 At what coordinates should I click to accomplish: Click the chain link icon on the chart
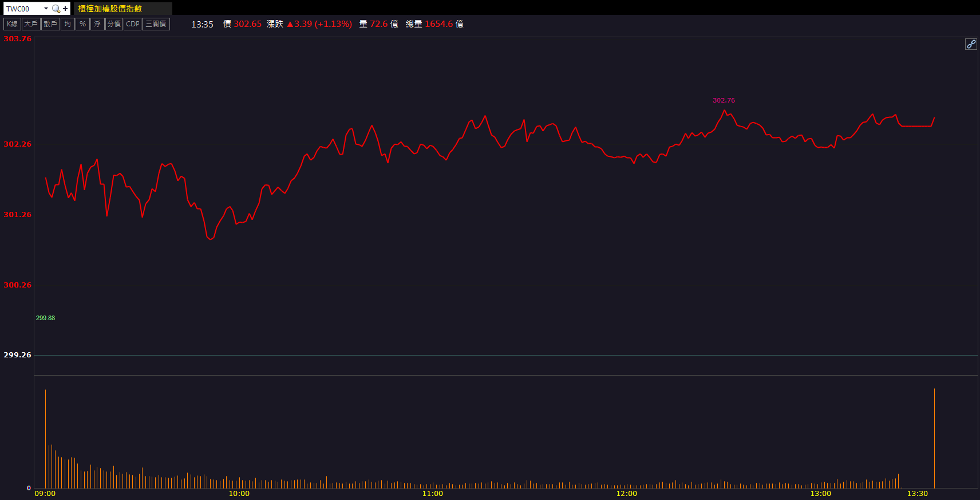point(971,44)
